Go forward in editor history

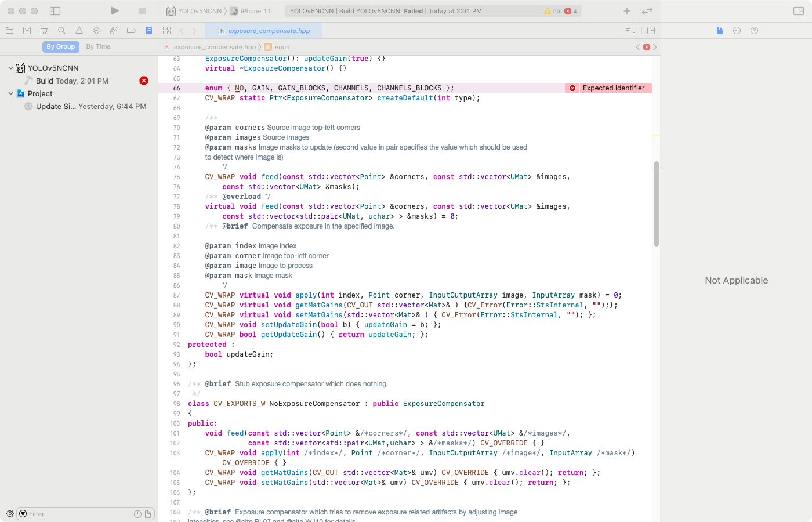point(194,31)
